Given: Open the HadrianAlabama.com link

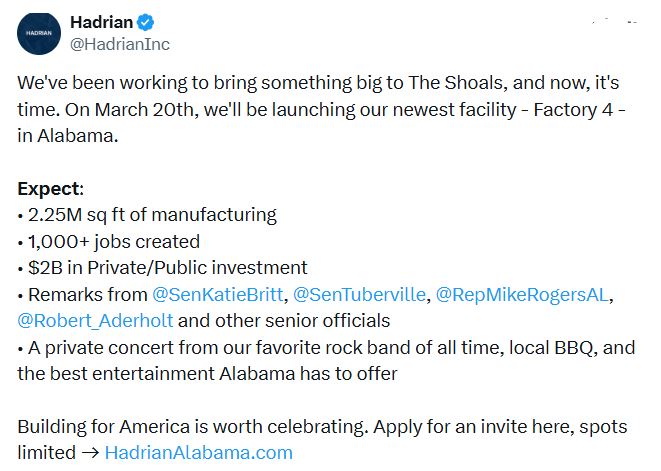Looking at the screenshot, I should pyautogui.click(x=198, y=452).
